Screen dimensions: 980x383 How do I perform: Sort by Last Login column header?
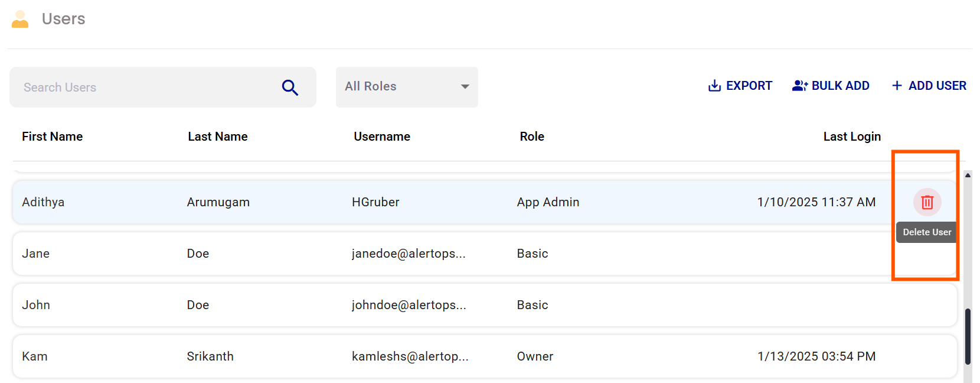click(x=851, y=137)
